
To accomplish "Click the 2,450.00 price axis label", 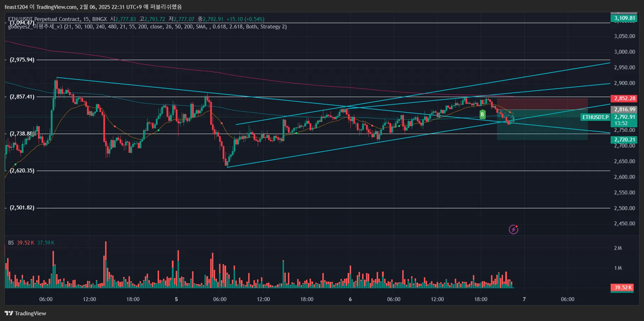I will pos(624,224).
